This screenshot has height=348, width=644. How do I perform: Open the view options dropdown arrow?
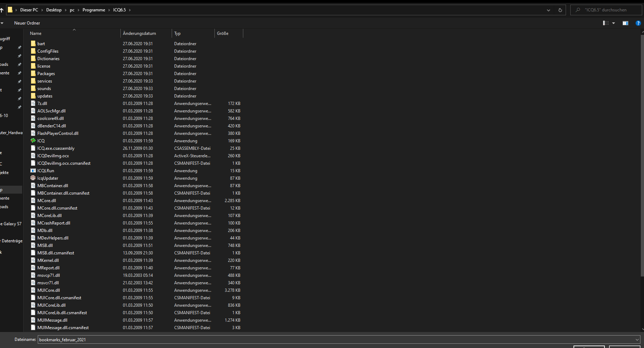(x=613, y=23)
